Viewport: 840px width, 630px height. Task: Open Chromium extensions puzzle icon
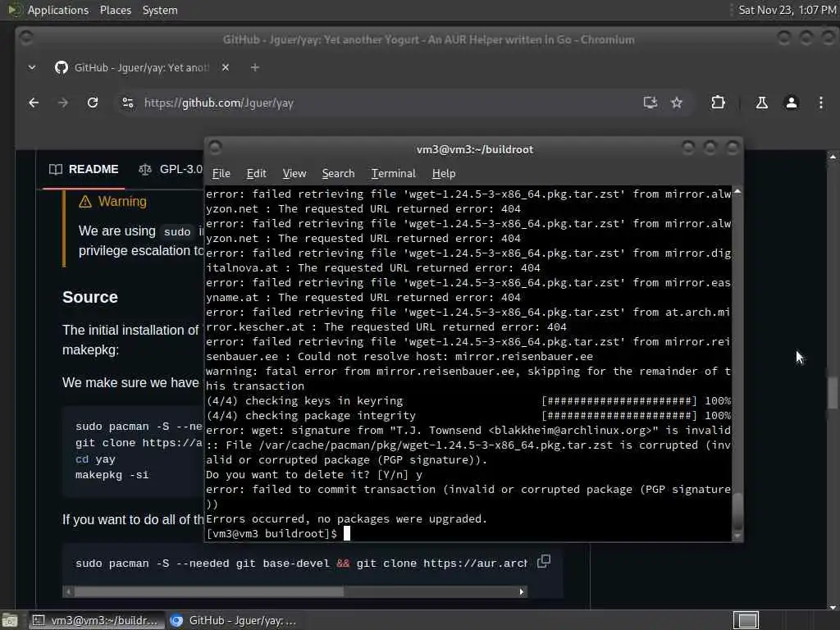718,103
